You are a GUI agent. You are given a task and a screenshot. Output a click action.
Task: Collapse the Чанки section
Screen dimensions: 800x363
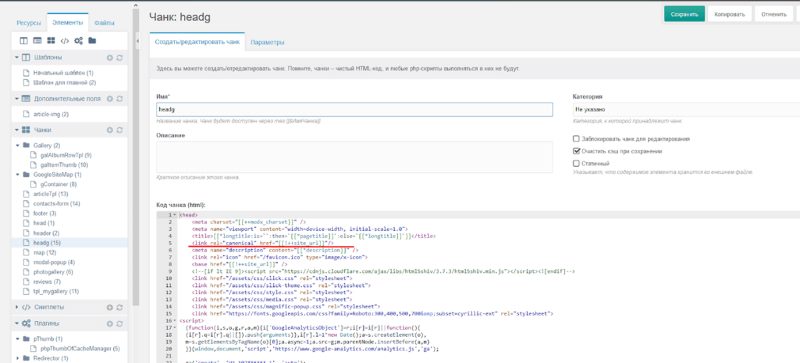(x=17, y=130)
